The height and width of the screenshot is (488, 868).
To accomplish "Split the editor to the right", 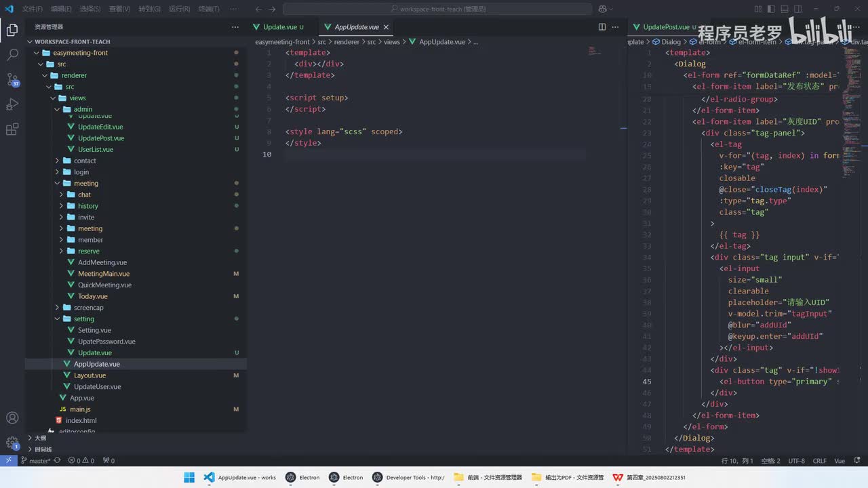I will pyautogui.click(x=602, y=27).
